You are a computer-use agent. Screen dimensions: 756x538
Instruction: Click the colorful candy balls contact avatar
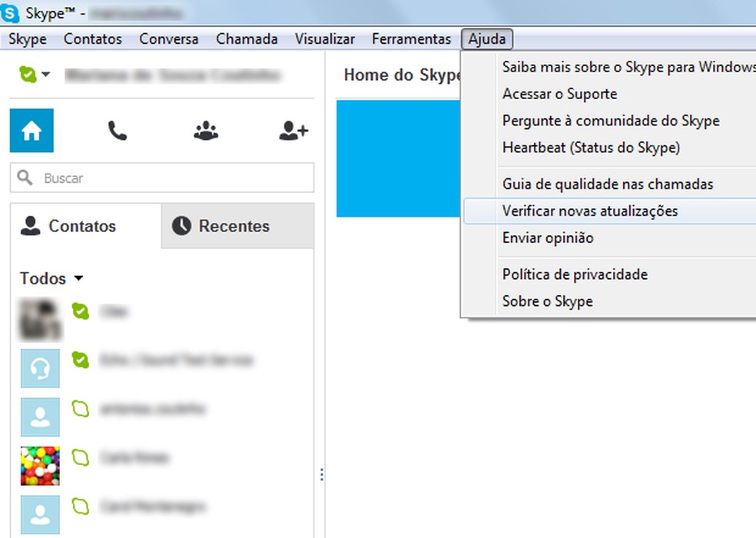40,466
